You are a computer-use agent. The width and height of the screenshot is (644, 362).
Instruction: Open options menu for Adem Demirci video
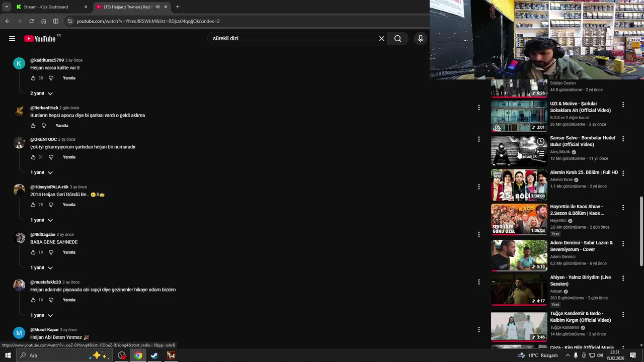click(x=623, y=244)
